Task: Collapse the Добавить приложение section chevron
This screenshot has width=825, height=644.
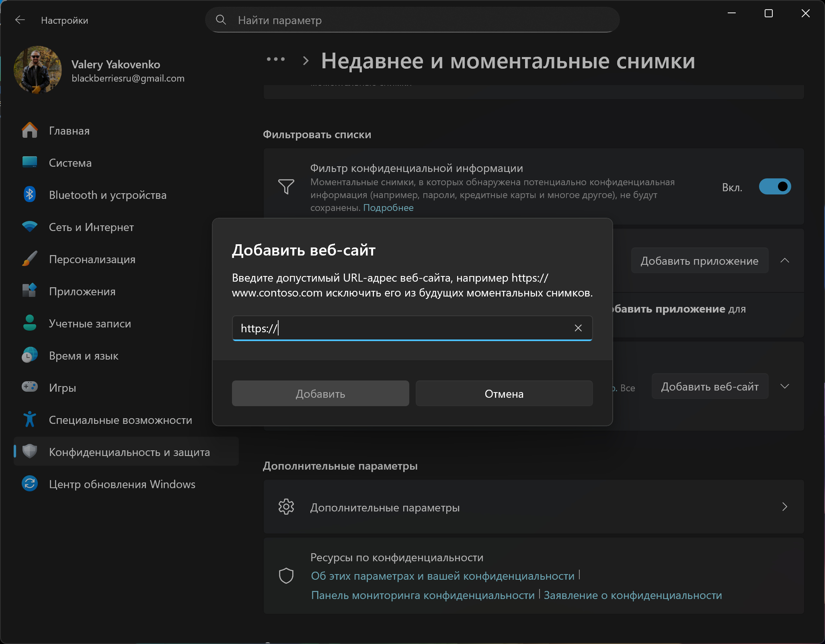Action: click(x=784, y=261)
